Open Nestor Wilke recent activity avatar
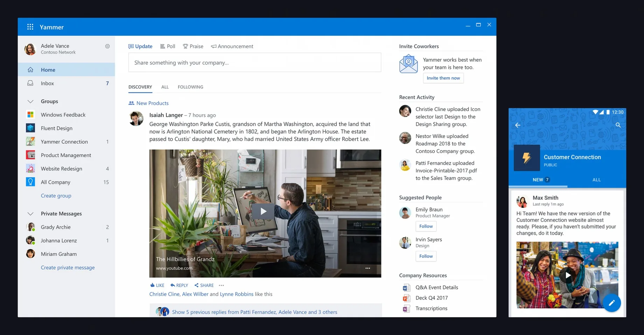 405,138
